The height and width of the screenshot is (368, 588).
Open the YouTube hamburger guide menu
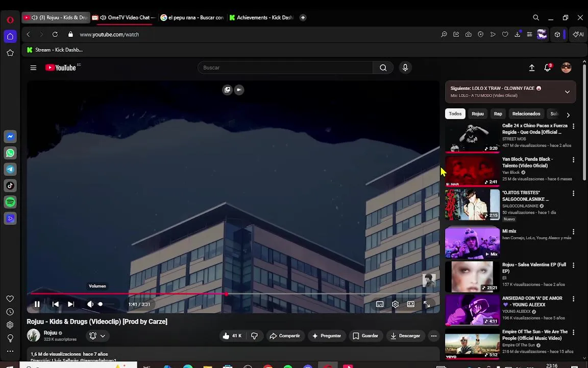pyautogui.click(x=33, y=67)
